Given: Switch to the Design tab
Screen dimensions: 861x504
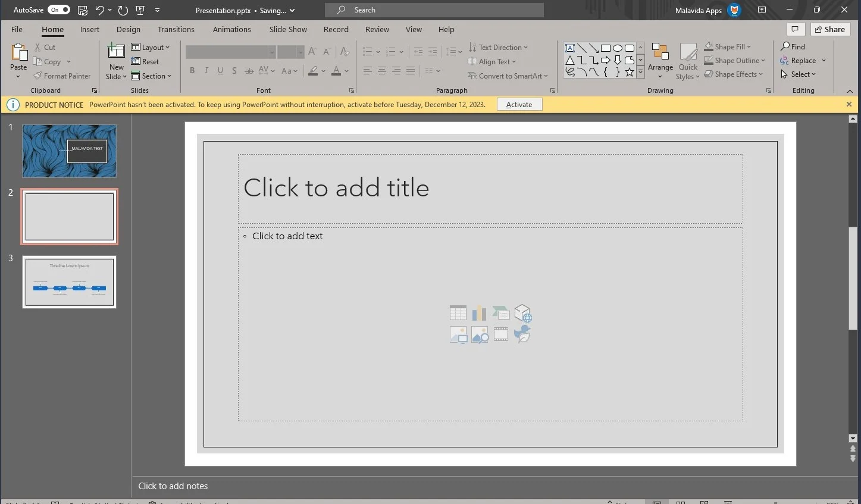Looking at the screenshot, I should (x=129, y=29).
